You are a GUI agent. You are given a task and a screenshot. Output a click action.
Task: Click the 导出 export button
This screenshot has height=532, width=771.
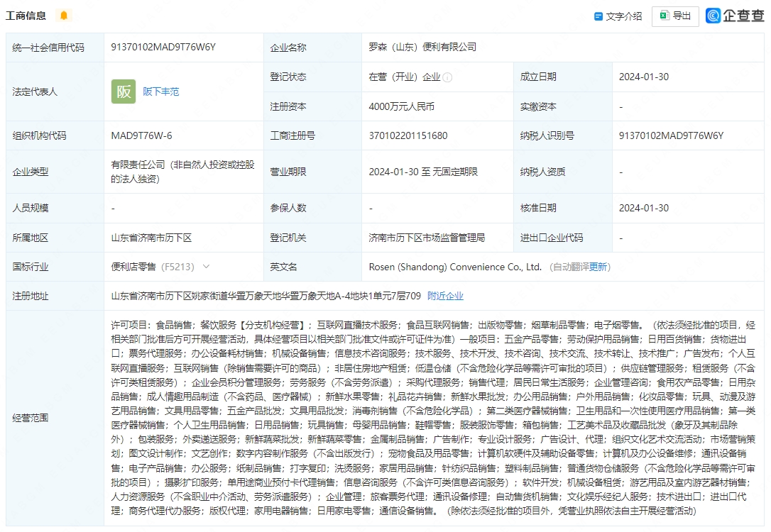[675, 16]
